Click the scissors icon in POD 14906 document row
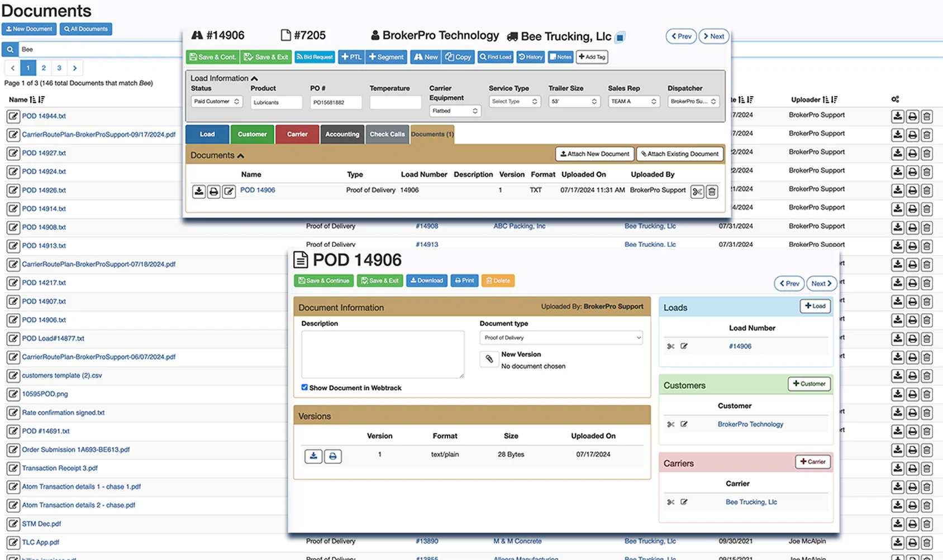 point(697,192)
